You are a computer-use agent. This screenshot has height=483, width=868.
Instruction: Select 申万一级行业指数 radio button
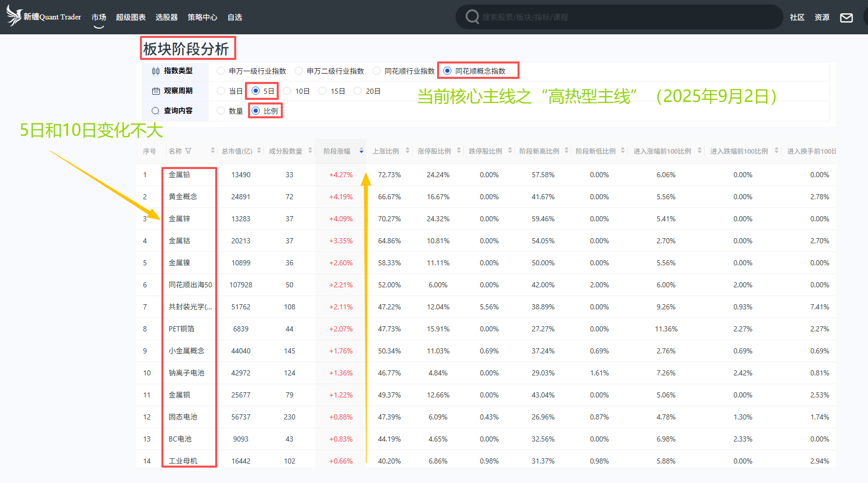coord(221,71)
